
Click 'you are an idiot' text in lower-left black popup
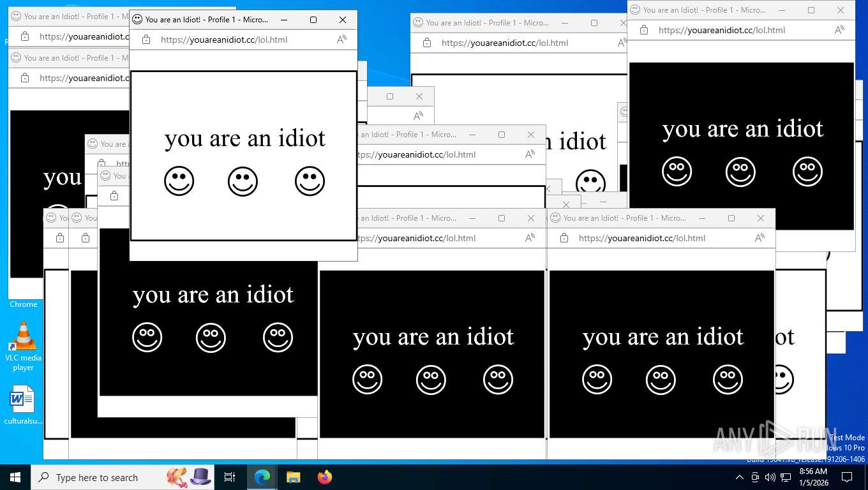(x=213, y=295)
